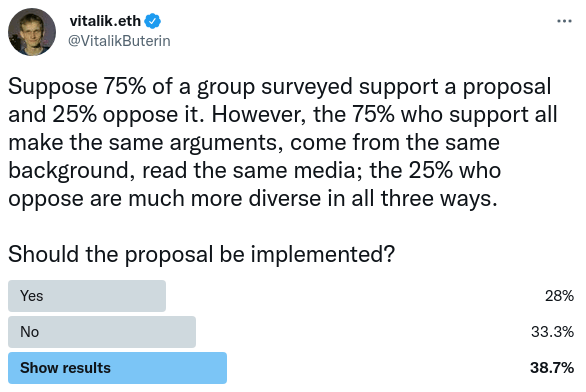The height and width of the screenshot is (392, 586).
Task: Click the 33.3% result figure
Action: (552, 332)
